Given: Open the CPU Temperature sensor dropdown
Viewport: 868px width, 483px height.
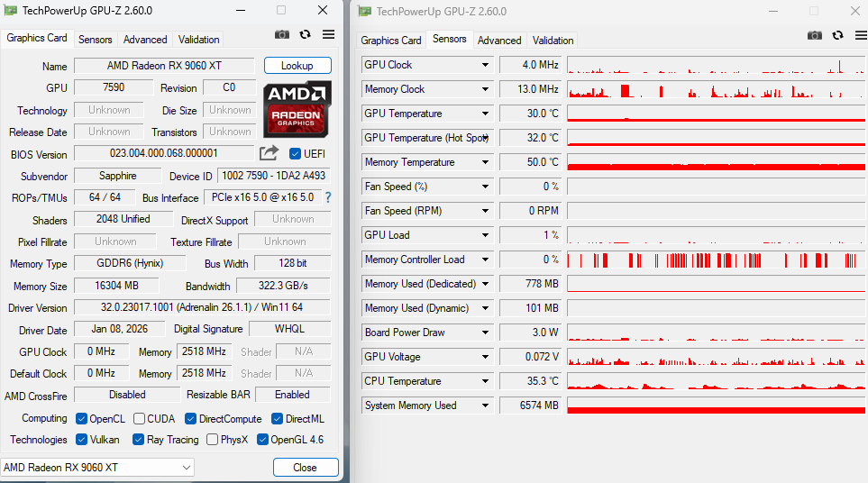Looking at the screenshot, I should point(485,381).
